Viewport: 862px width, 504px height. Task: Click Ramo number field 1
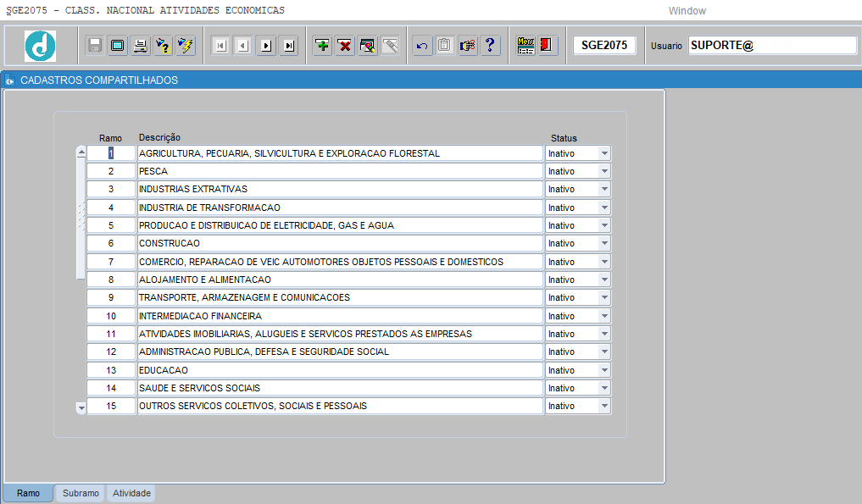pyautogui.click(x=111, y=153)
